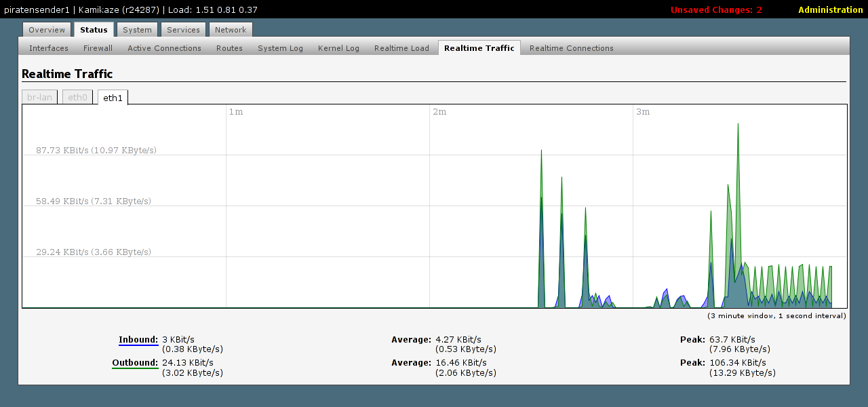Open the Realtime Load graph tab
Viewport: 868px width, 407px height.
pos(401,48)
